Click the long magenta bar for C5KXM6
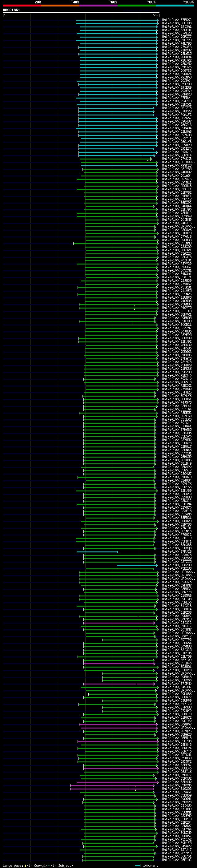The height and width of the screenshot is (868, 197). click(x=112, y=785)
